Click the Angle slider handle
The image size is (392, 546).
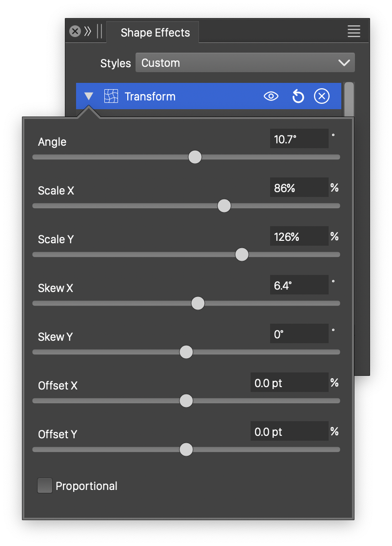pos(195,157)
